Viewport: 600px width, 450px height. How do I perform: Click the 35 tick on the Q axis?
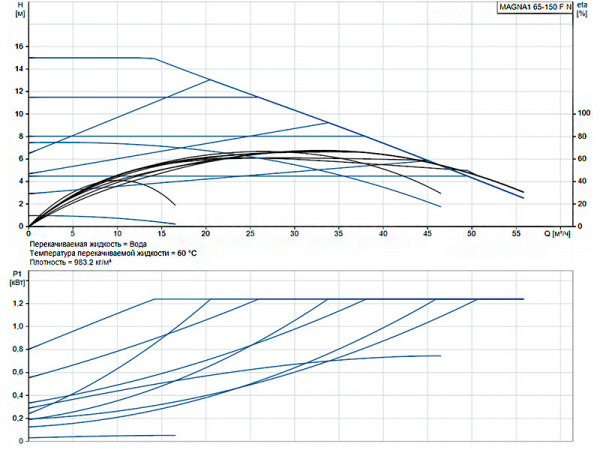coord(339,233)
